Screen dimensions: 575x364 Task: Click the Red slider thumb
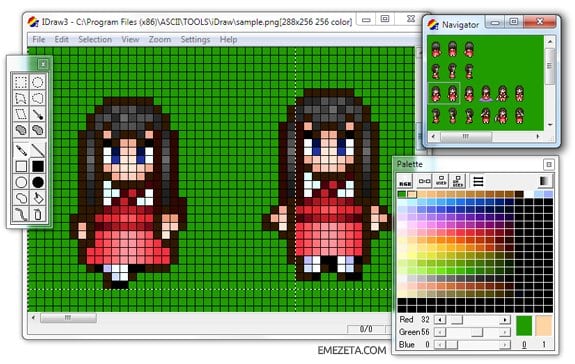457,320
